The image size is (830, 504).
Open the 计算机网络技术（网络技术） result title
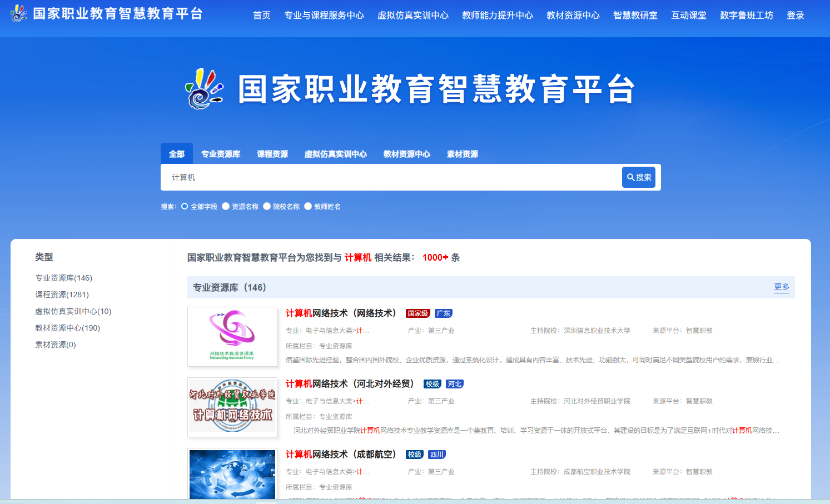[341, 313]
